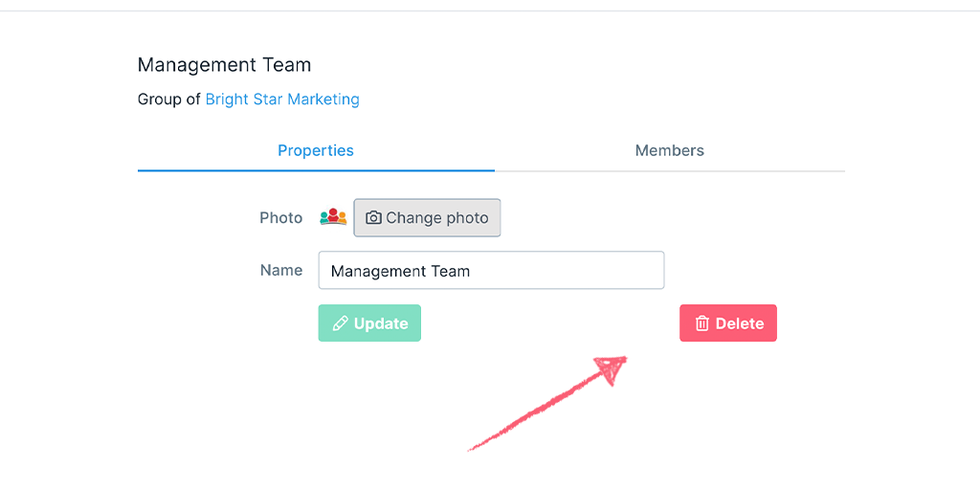
Task: Click the gray underline beneath Members
Action: pyautogui.click(x=669, y=170)
